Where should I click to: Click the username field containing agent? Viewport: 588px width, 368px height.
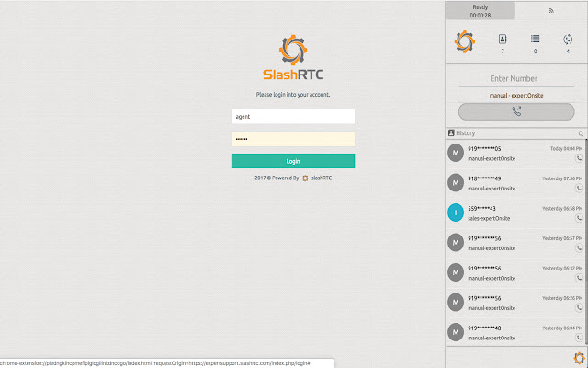(293, 117)
